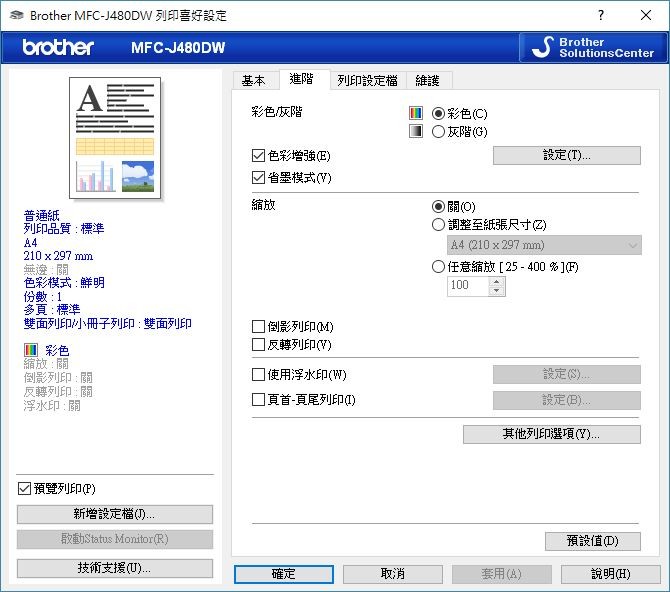Click the header-footer 設定(B)... button
The height and width of the screenshot is (592, 670).
[x=567, y=401]
